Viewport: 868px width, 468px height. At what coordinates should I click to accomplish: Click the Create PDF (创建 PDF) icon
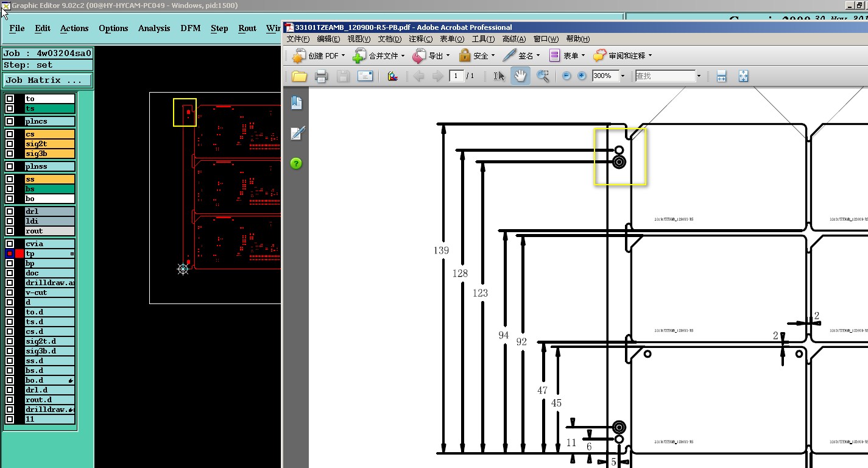298,56
